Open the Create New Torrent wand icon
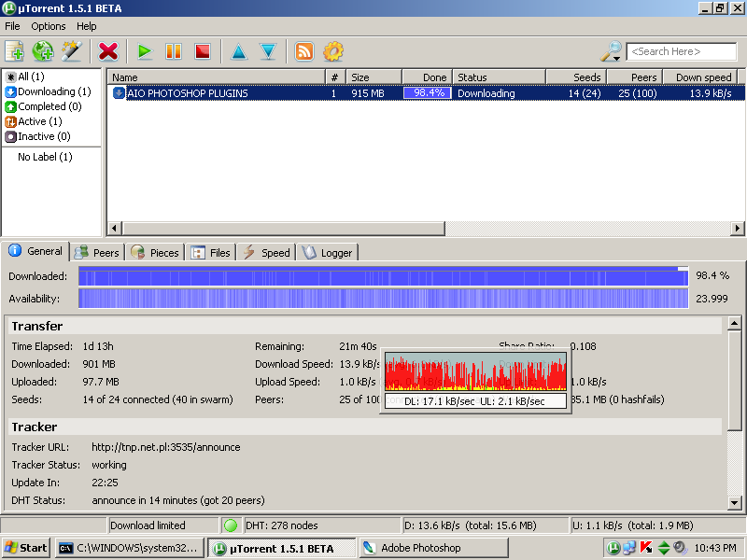 pos(71,51)
